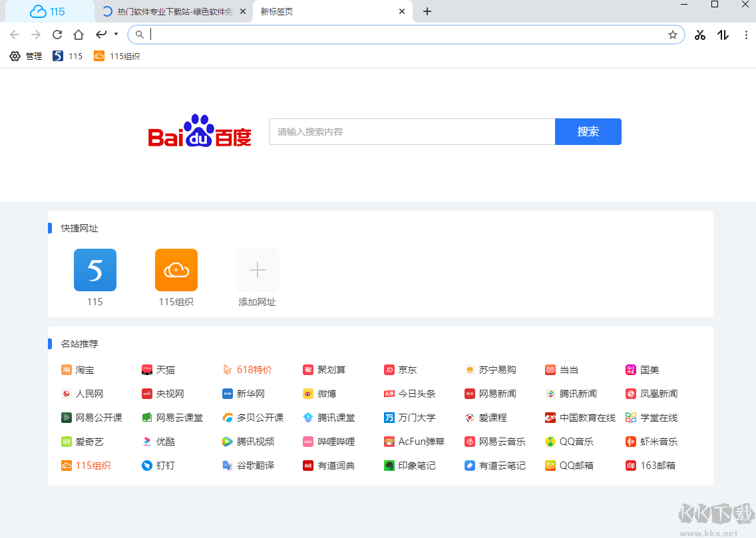This screenshot has width=756, height=538.
Task: Expand the dropdown arrow beside undo icon
Action: (x=116, y=34)
